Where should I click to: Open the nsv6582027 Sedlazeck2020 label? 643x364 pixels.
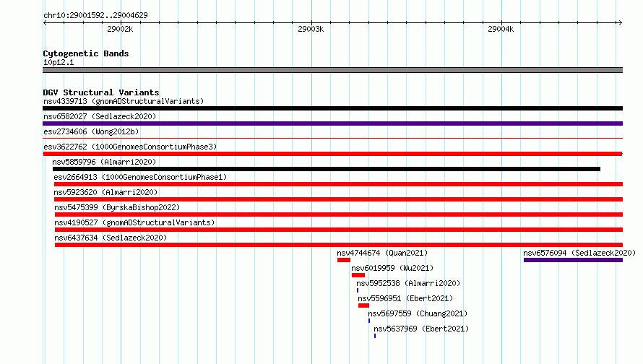tap(100, 116)
